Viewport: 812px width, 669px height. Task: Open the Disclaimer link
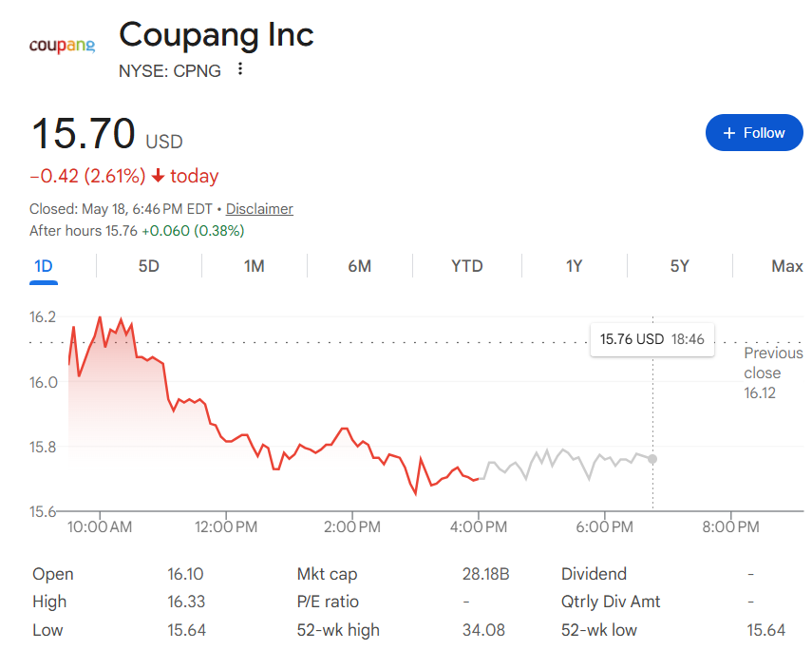tap(259, 209)
